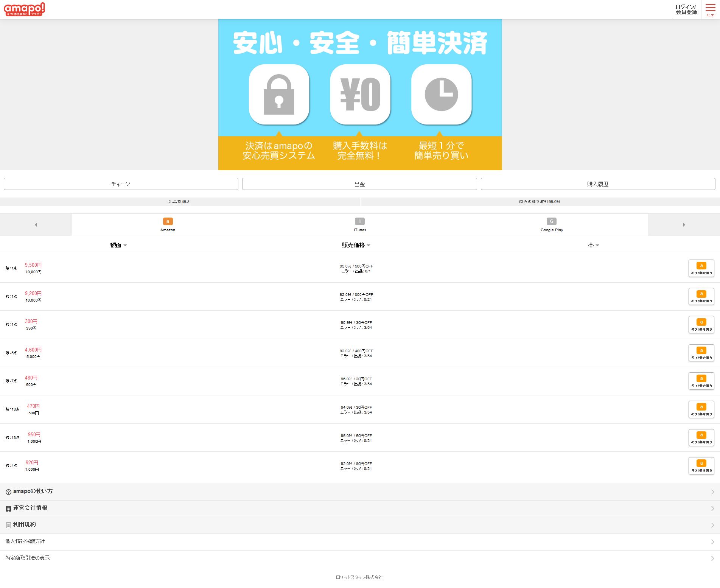Click the 4,600円 price text

[33, 350]
